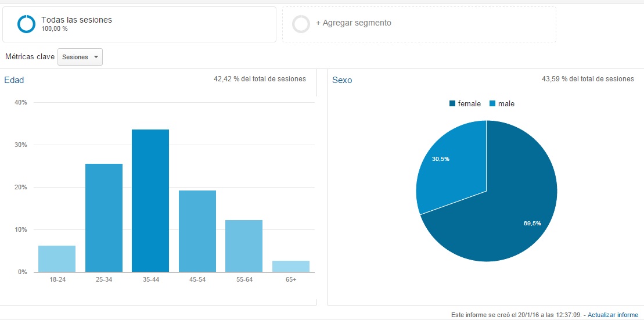644x320 pixels.
Task: Click the 40% axis label
Action: (x=20, y=103)
